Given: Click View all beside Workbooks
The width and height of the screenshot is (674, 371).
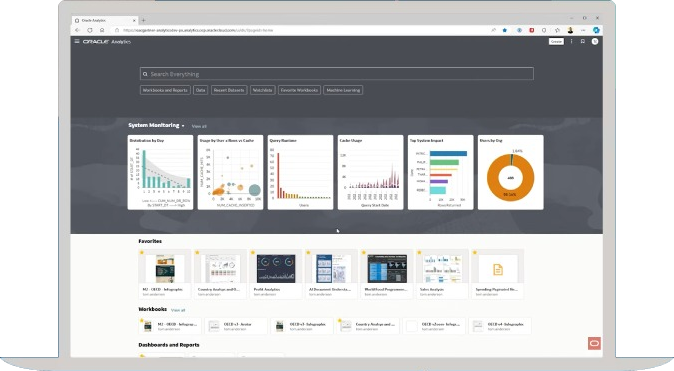Looking at the screenshot, I should (x=178, y=310).
